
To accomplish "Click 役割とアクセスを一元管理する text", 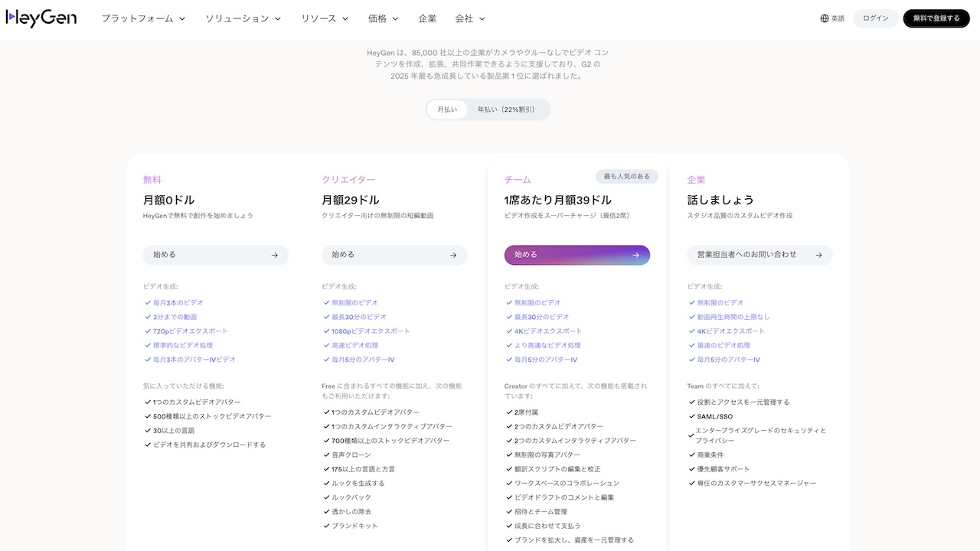I will pyautogui.click(x=743, y=402).
